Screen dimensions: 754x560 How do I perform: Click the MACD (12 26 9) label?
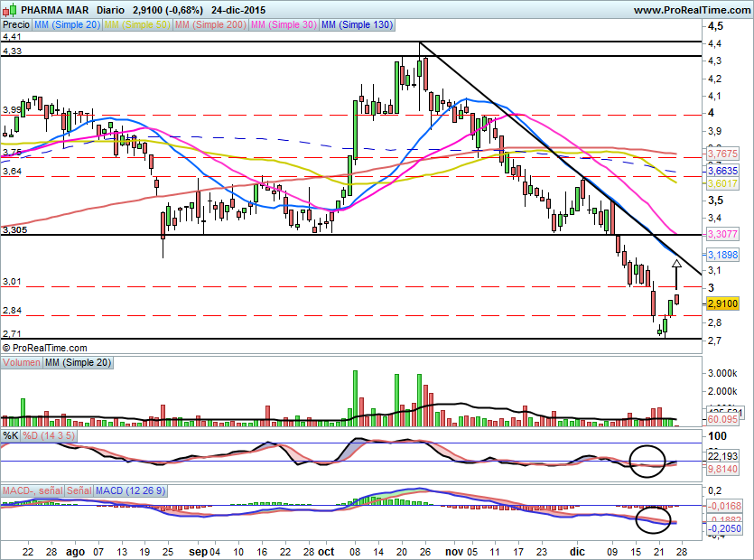pos(130,490)
